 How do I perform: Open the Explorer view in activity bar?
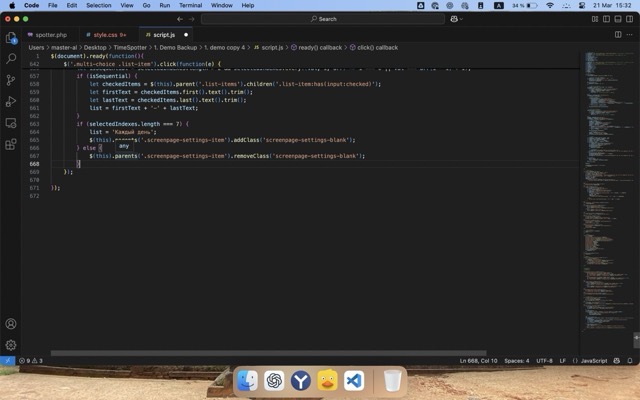tap(11, 38)
